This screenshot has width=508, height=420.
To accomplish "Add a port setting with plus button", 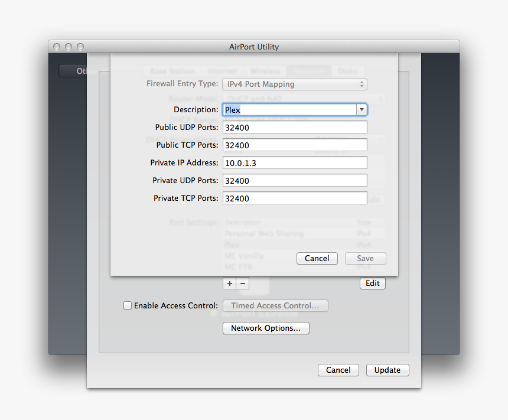I will [230, 284].
